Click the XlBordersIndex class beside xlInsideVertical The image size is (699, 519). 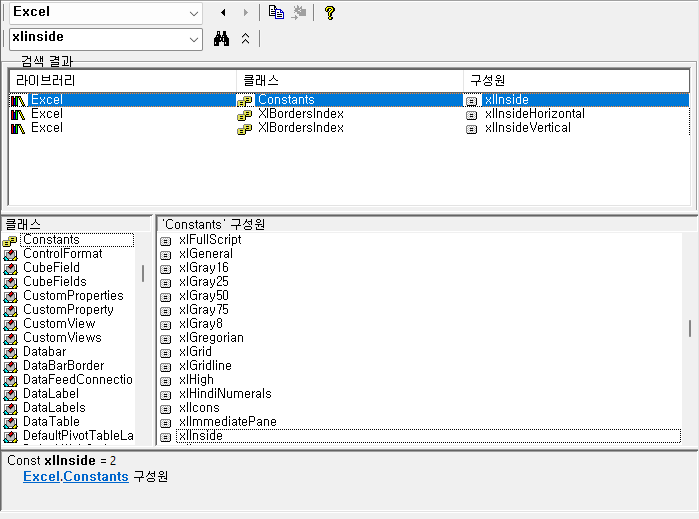(301, 128)
